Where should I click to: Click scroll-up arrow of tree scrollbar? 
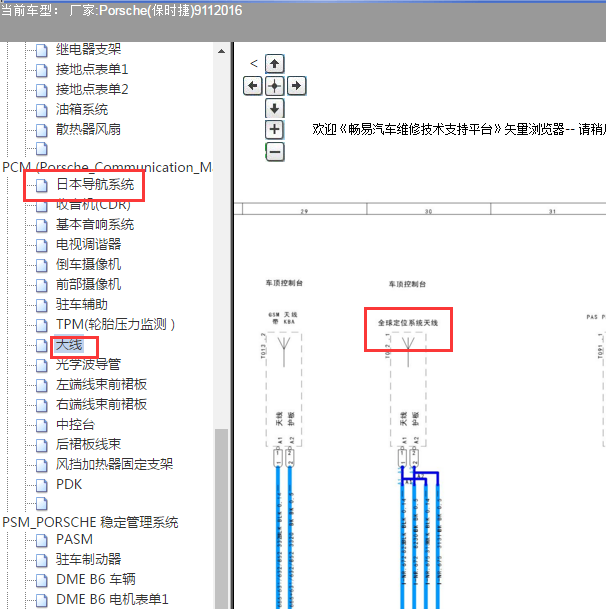point(221,51)
